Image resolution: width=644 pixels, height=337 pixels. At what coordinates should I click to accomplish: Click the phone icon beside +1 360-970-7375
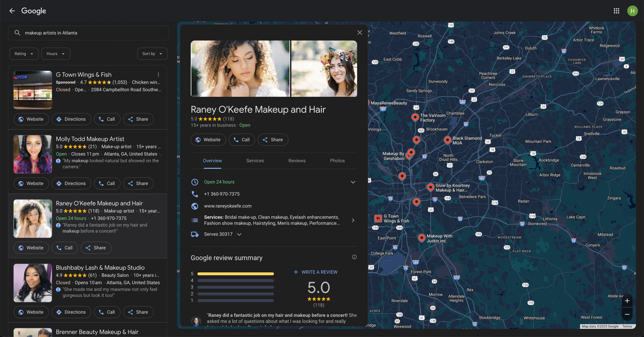pos(195,194)
